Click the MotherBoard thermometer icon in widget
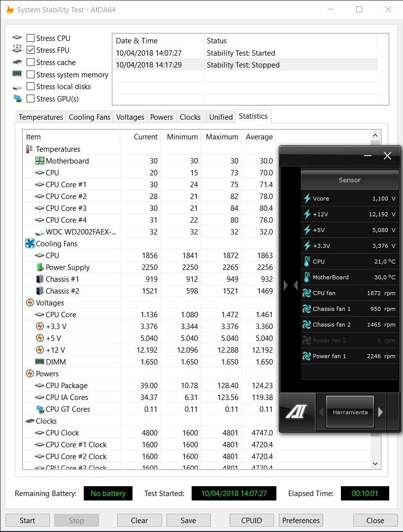The image size is (403, 532). coord(307,277)
